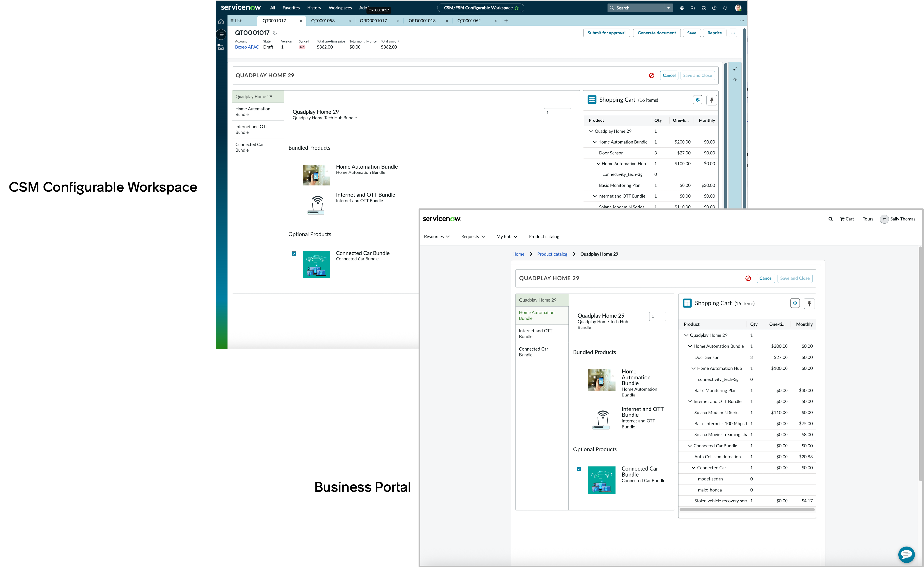The height and width of the screenshot is (568, 924).
Task: Close the ORD0001018 tab
Action: [447, 21]
